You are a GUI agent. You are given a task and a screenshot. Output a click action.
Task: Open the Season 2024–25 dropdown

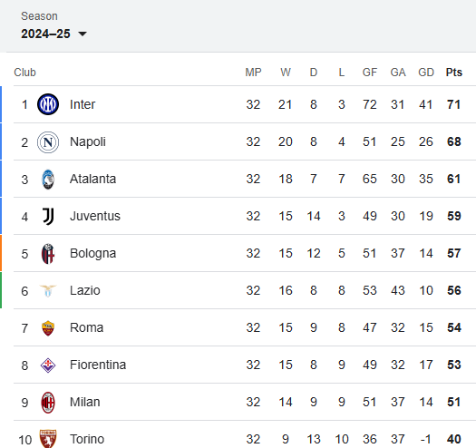(x=53, y=34)
